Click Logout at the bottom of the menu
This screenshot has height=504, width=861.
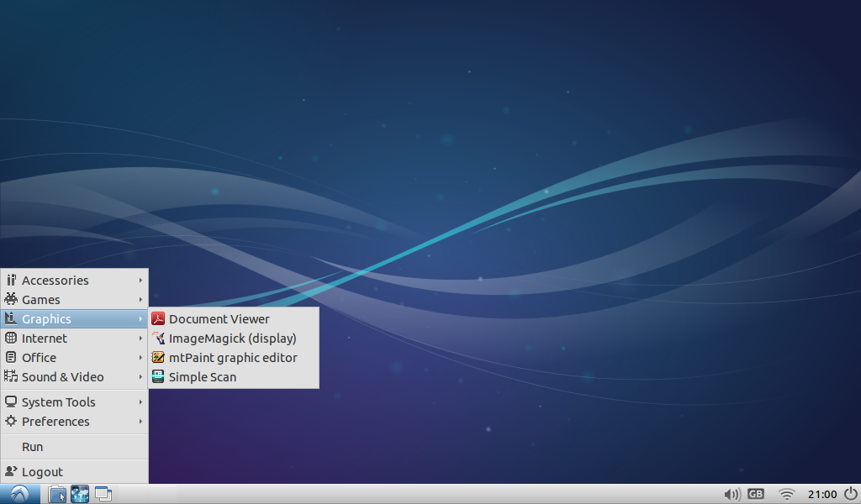(40, 472)
